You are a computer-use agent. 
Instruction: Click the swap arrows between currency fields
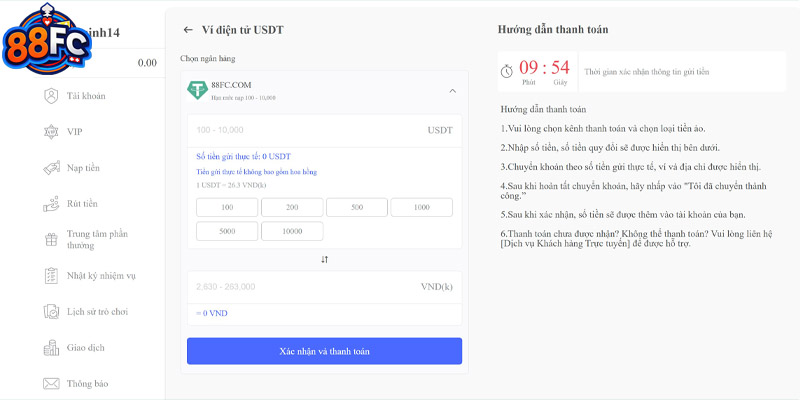324,260
